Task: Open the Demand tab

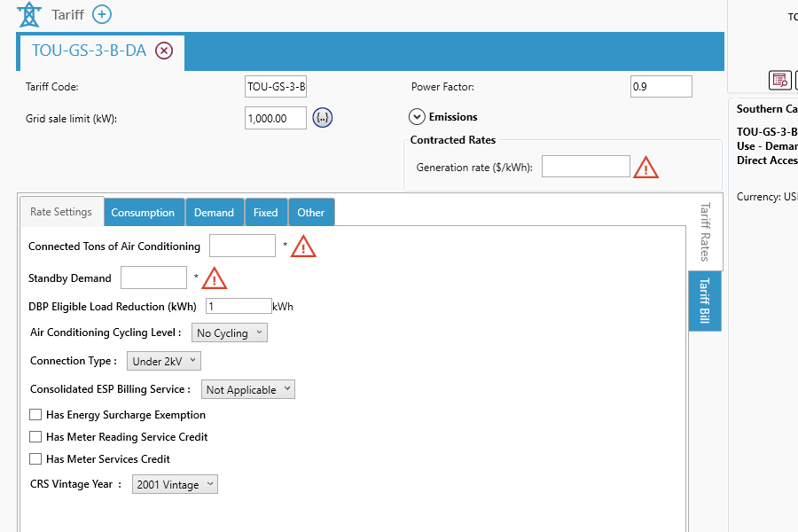Action: coord(214,213)
